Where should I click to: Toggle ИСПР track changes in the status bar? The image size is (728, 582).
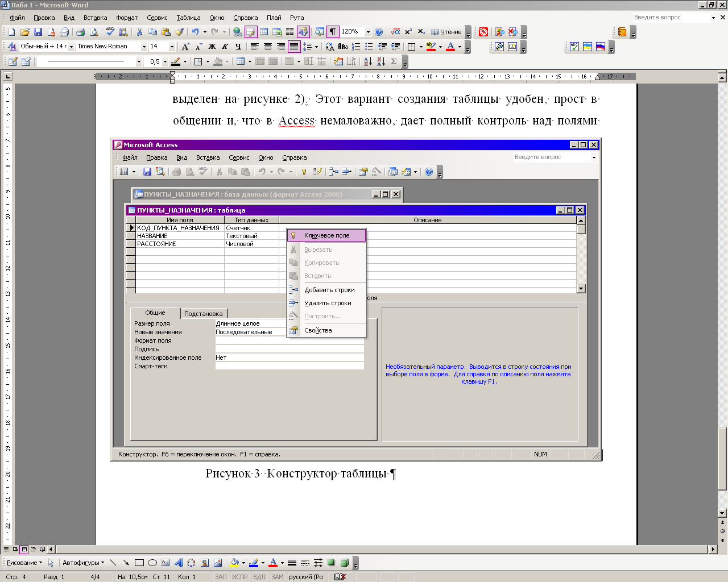coord(240,577)
